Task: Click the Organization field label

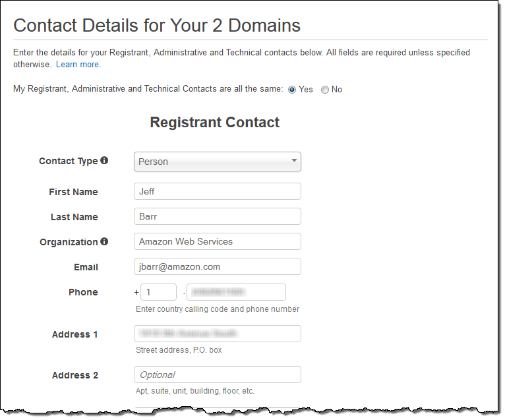Action: (x=69, y=242)
